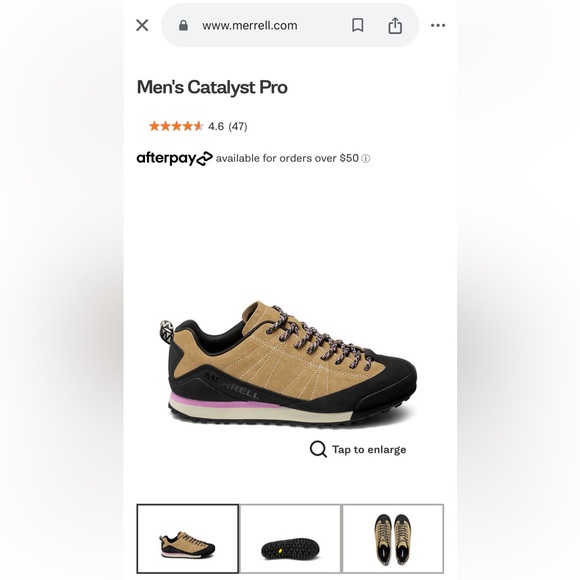Open the (47) reviews count
Image resolution: width=580 pixels, height=580 pixels.
coord(238,127)
